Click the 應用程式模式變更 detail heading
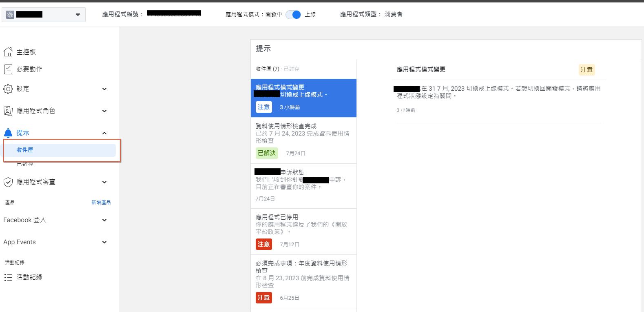The width and height of the screenshot is (644, 312). tap(421, 69)
